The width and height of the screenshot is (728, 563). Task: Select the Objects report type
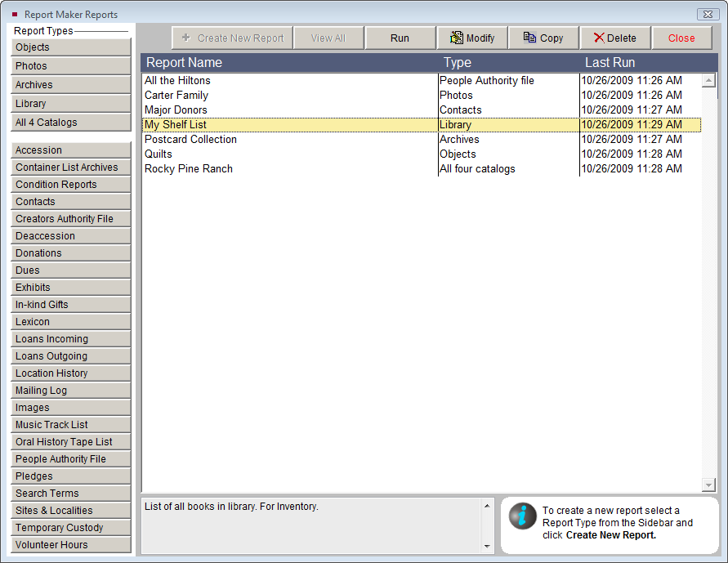[71, 47]
